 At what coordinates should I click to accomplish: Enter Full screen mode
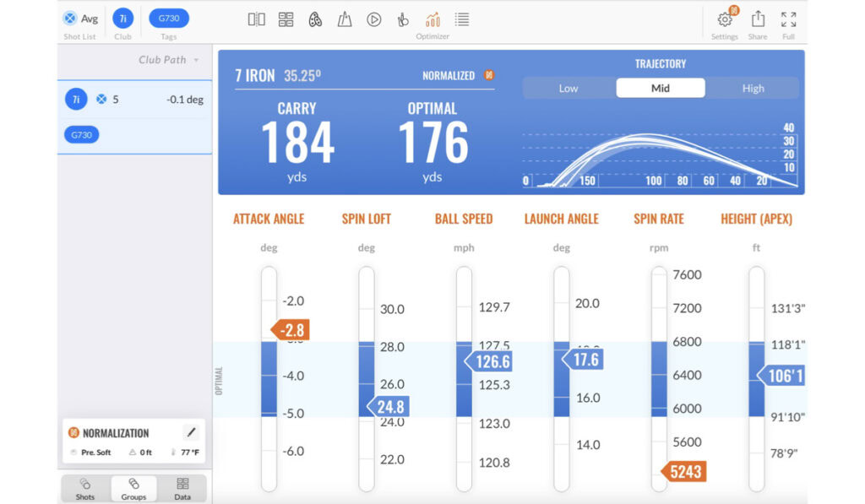click(x=788, y=19)
